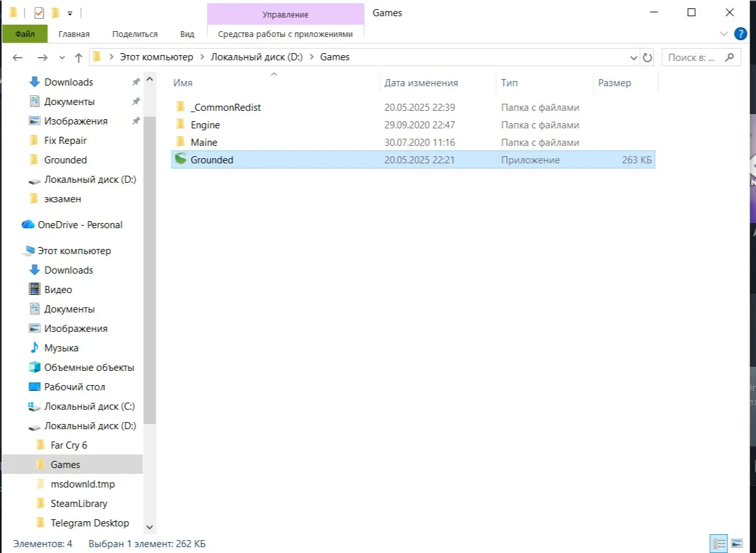Switch to the Главная ribbon tab
The image size is (756, 553).
[x=74, y=34]
